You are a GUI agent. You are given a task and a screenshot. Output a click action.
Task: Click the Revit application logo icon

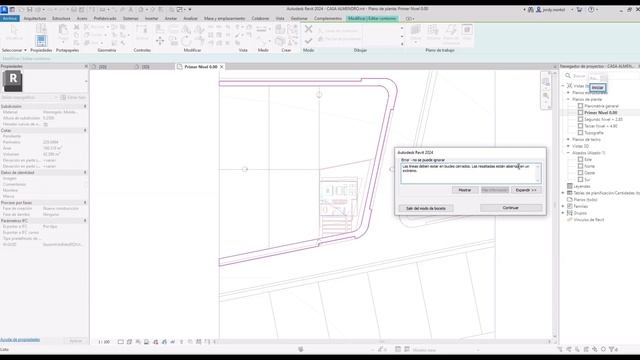point(4,10)
